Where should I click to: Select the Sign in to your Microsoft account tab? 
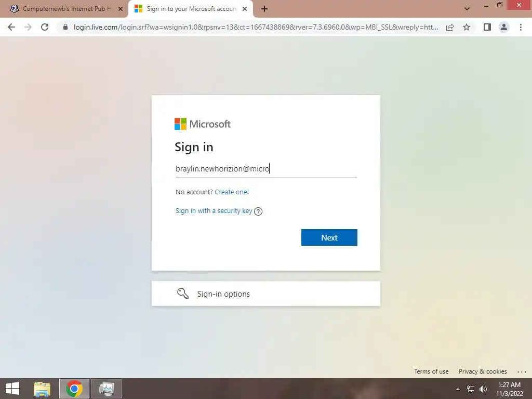191,9
